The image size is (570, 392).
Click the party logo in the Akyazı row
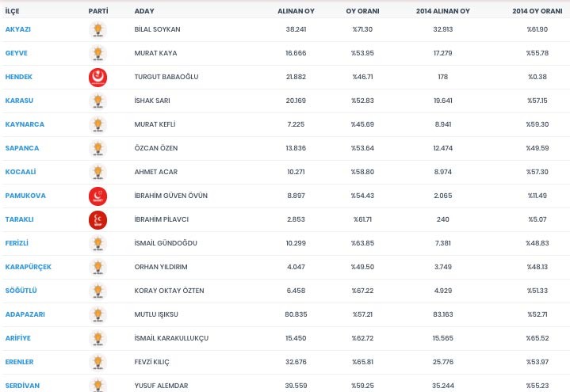coord(99,31)
